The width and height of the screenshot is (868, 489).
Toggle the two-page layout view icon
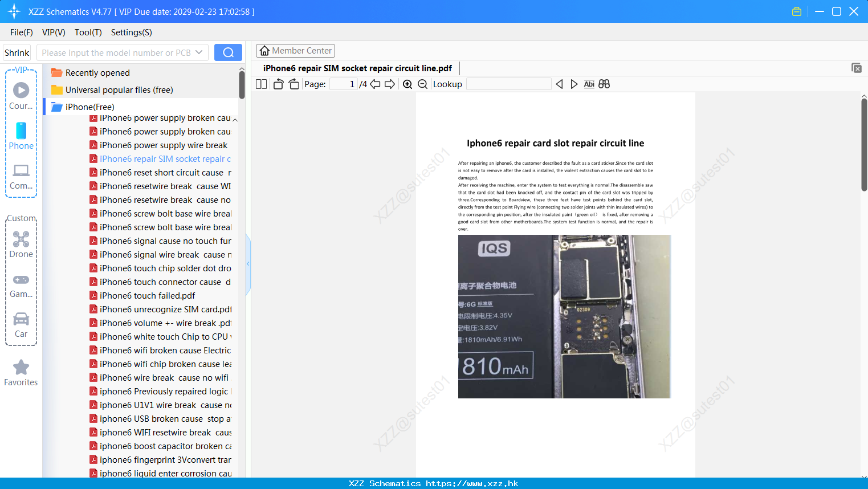point(262,84)
